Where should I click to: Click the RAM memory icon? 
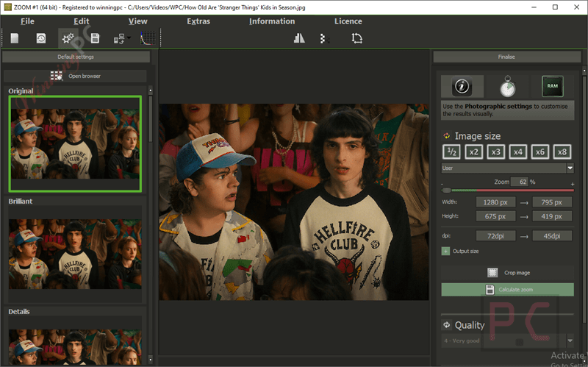pyautogui.click(x=553, y=86)
